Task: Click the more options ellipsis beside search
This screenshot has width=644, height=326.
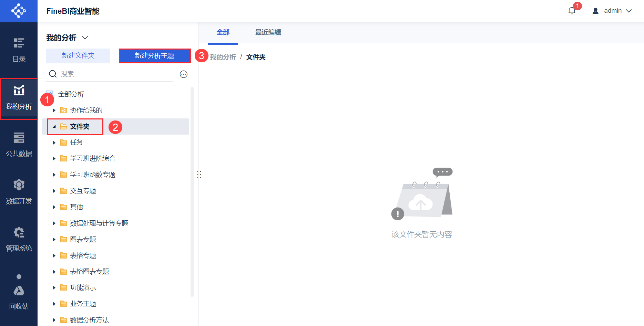Action: click(x=184, y=74)
